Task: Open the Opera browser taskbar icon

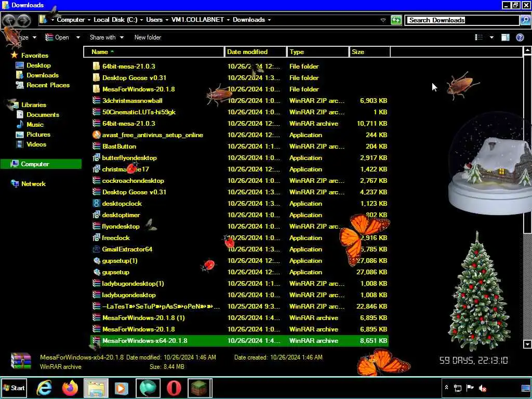Action: click(174, 388)
